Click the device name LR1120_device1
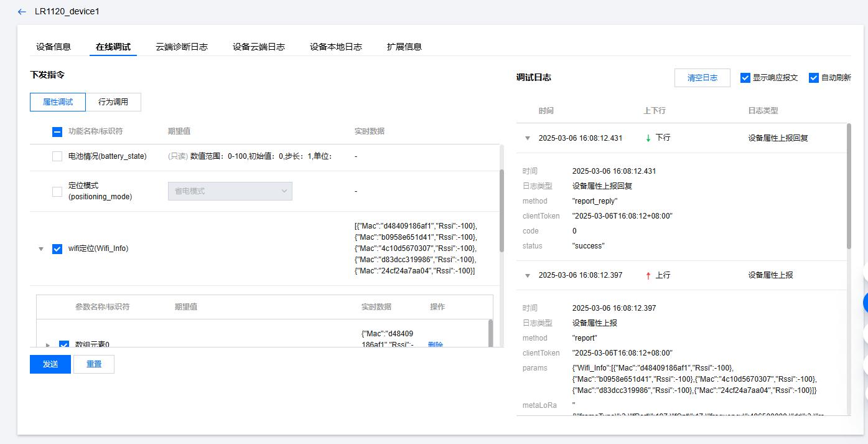The height and width of the screenshot is (444, 868). [x=67, y=12]
